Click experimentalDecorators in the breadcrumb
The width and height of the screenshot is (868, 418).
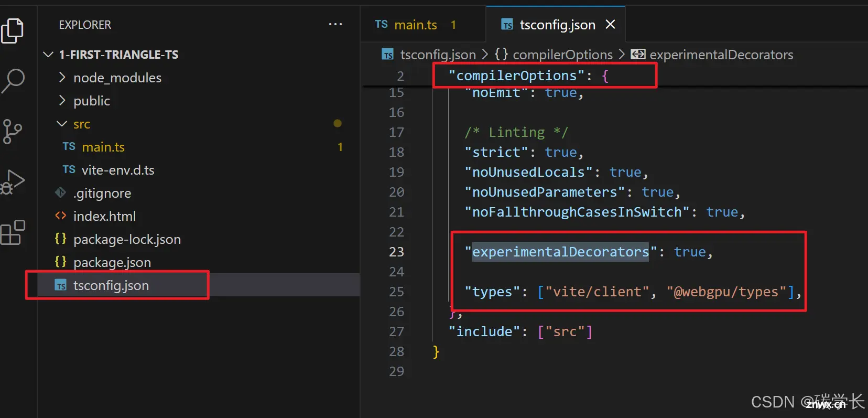721,55
